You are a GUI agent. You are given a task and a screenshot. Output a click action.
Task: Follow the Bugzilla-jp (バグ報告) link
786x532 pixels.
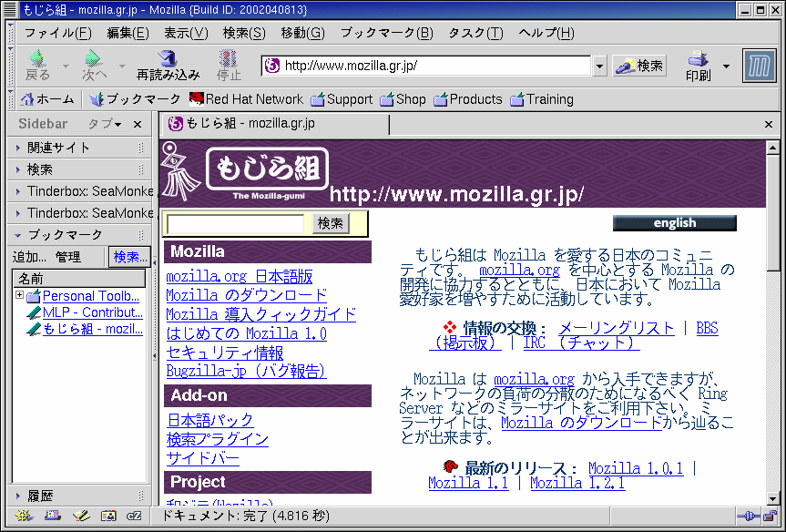[246, 371]
